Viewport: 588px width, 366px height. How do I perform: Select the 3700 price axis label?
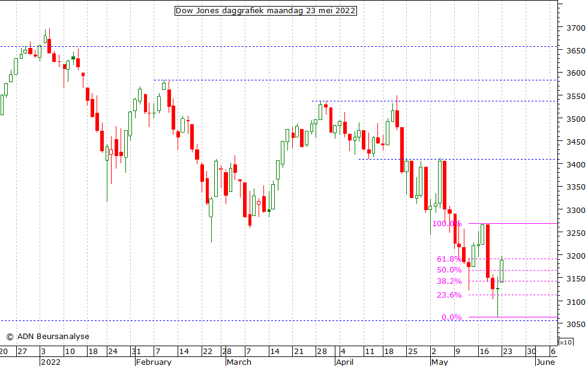click(575, 28)
